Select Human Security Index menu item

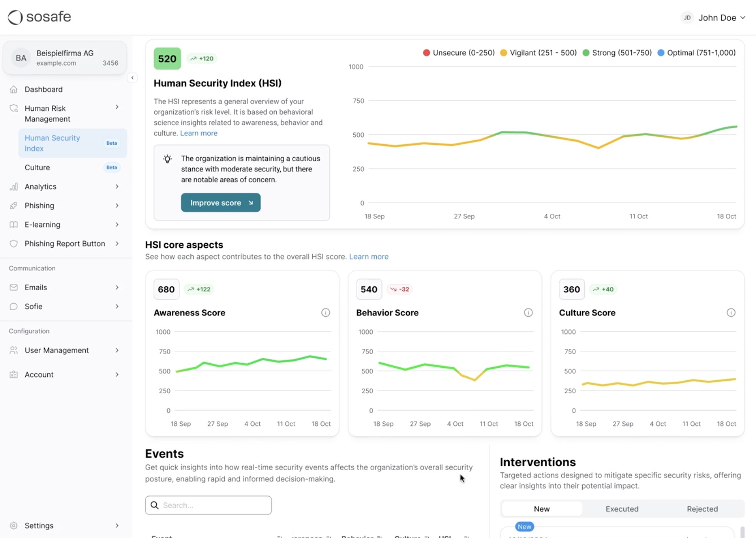73,143
